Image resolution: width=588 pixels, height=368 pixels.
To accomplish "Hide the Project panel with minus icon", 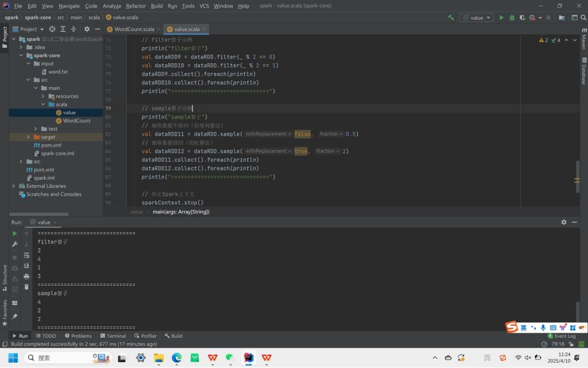I will pyautogui.click(x=97, y=29).
